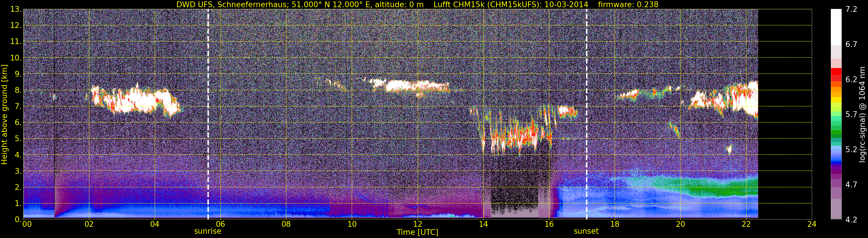Click the 'Time [UTC]' axis title
868x238 pixels.
[417, 232]
